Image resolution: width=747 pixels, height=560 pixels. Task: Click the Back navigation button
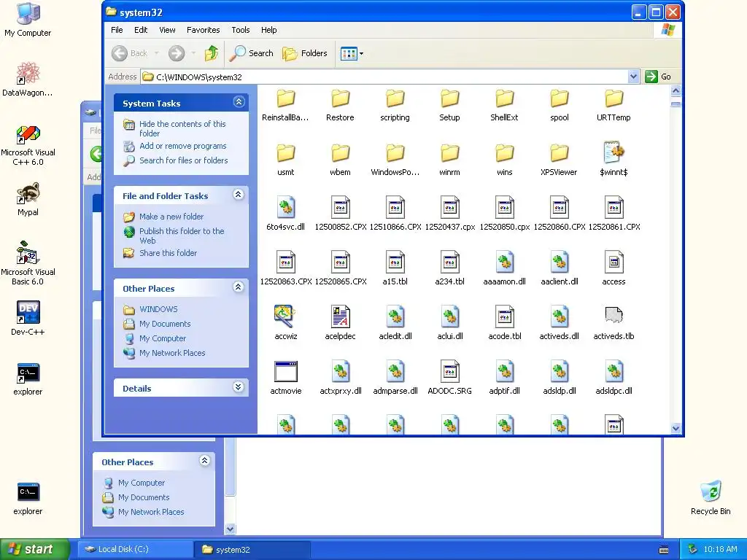coord(130,53)
